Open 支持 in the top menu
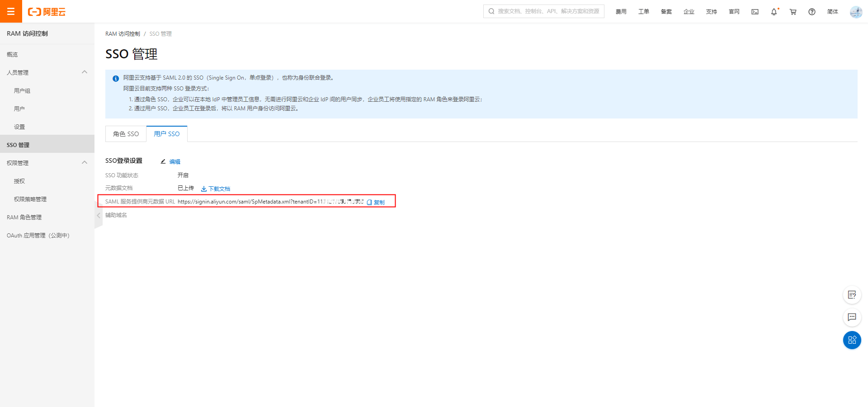 (x=711, y=12)
